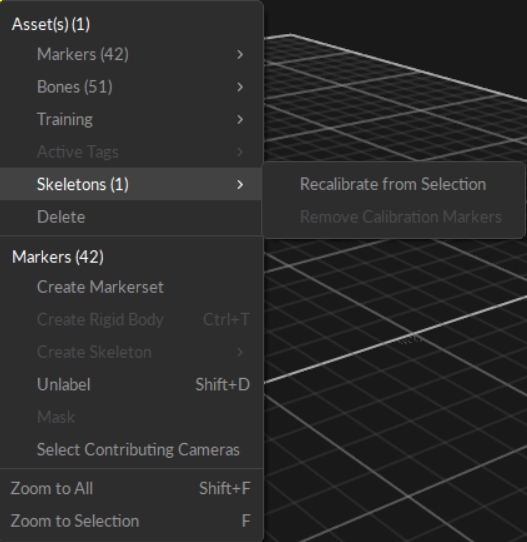Select the highlighted Skeletons (1) item
Viewport: 527px width, 542px height.
[131, 184]
